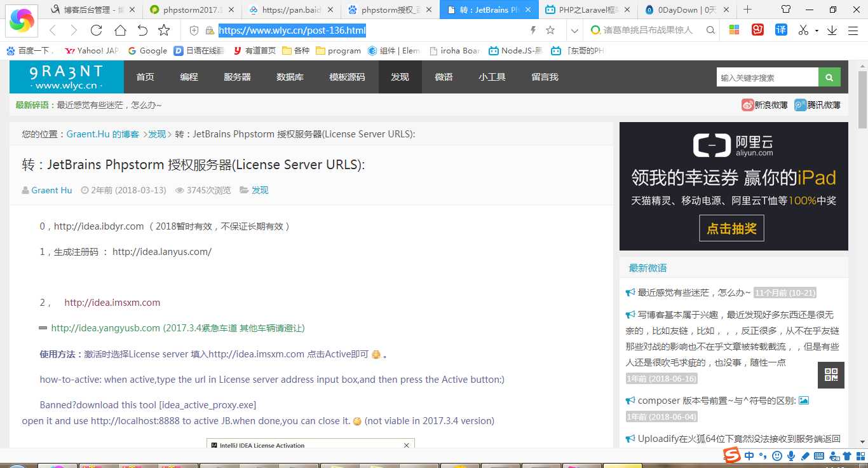Click the 360 browser logo icon
868x468 pixels.
click(x=22, y=20)
